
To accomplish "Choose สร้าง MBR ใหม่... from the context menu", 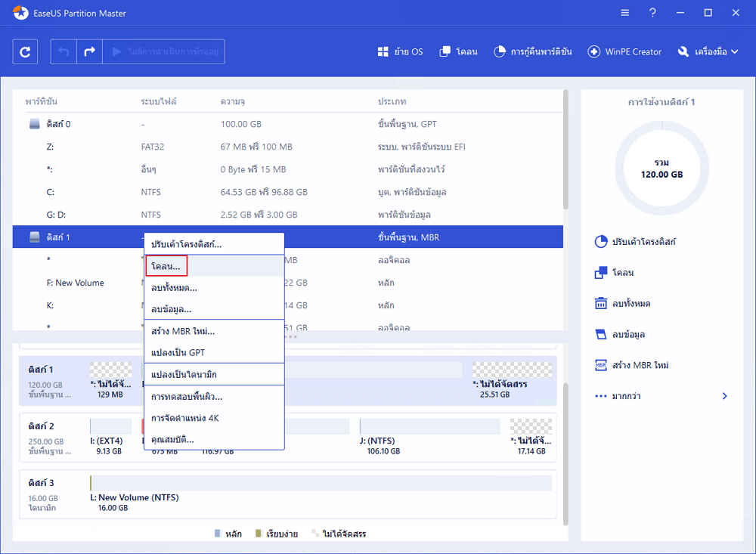I will pyautogui.click(x=214, y=331).
